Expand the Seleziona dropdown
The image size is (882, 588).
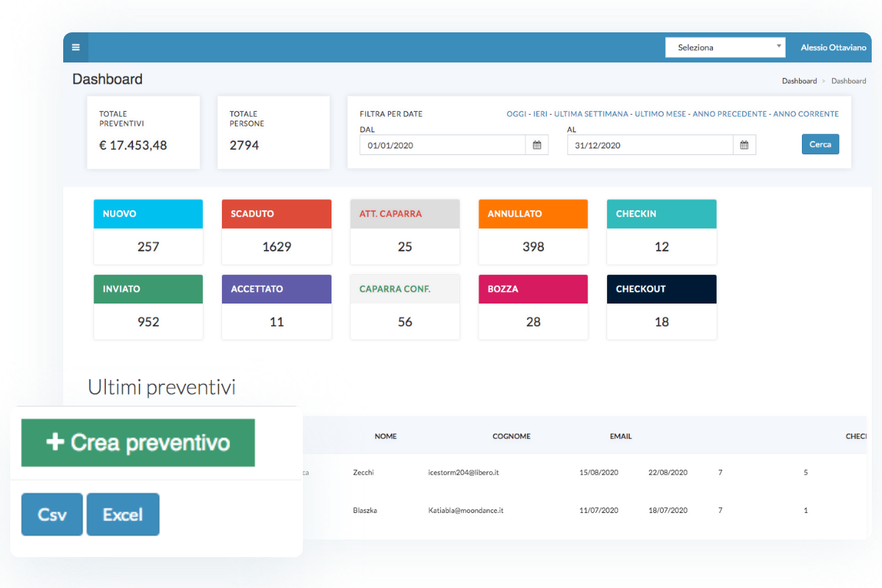click(725, 48)
